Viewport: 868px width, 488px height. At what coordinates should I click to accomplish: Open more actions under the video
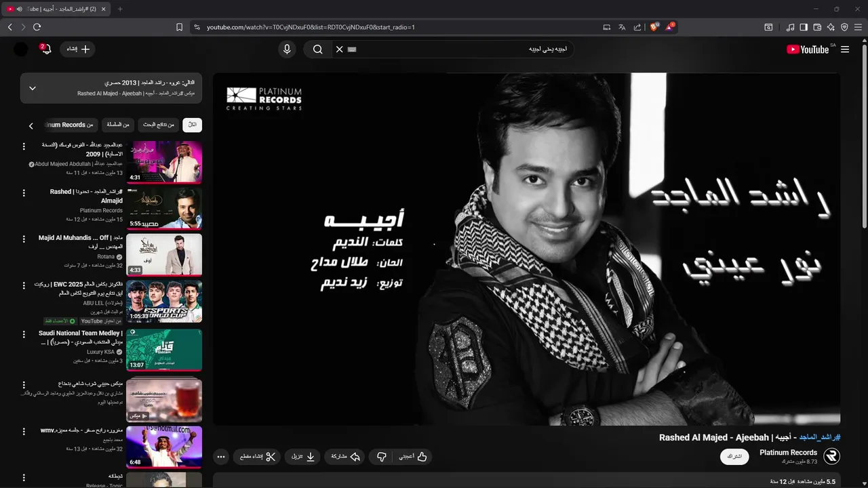tap(221, 457)
